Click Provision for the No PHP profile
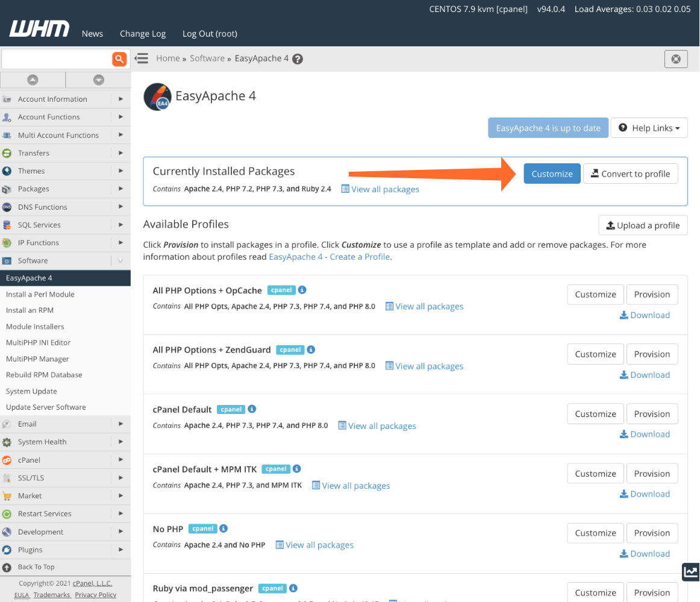Viewport: 700px width, 602px height. [x=652, y=533]
